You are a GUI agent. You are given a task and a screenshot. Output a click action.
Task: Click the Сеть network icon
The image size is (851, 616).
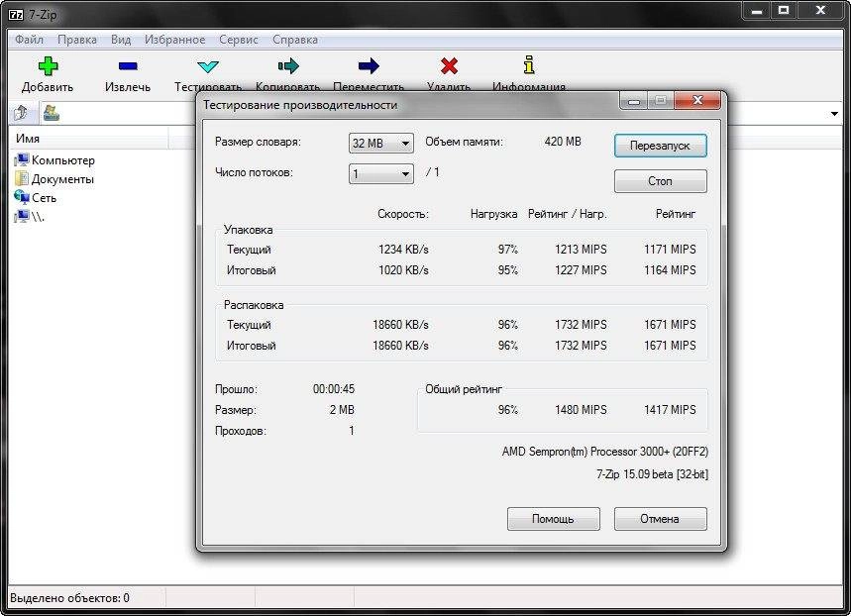22,197
